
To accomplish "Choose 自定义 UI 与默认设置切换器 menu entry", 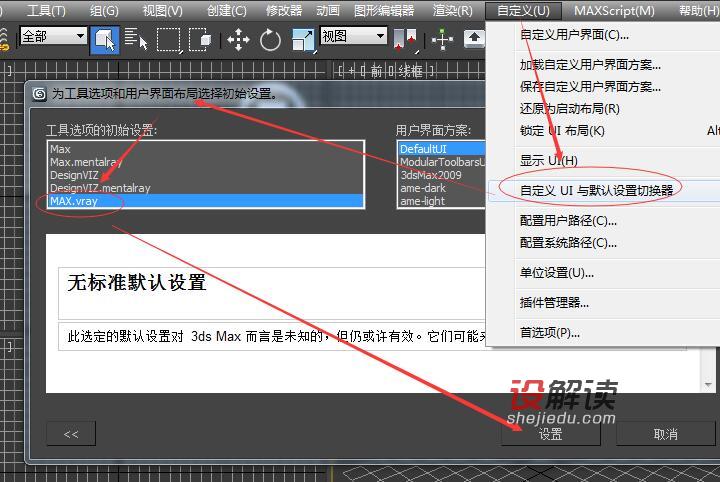I will (597, 189).
